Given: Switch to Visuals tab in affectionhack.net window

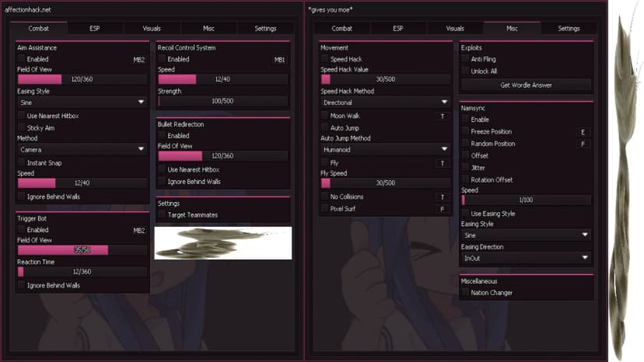Looking at the screenshot, I should [x=152, y=28].
